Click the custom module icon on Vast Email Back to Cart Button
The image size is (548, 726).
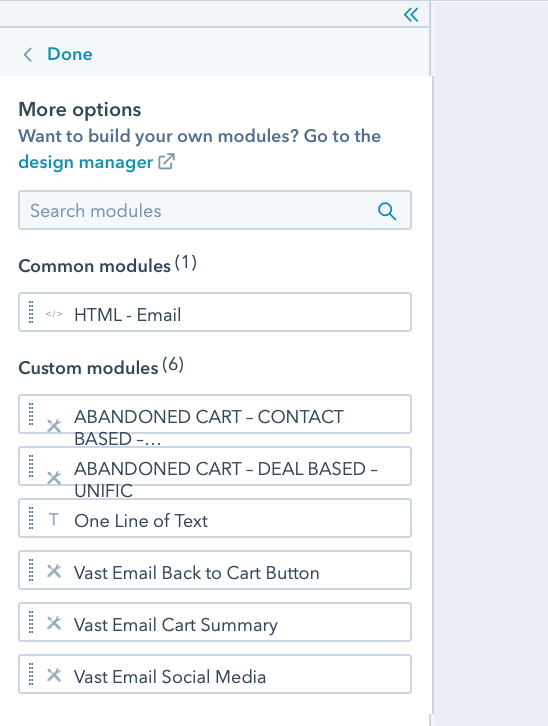click(54, 571)
